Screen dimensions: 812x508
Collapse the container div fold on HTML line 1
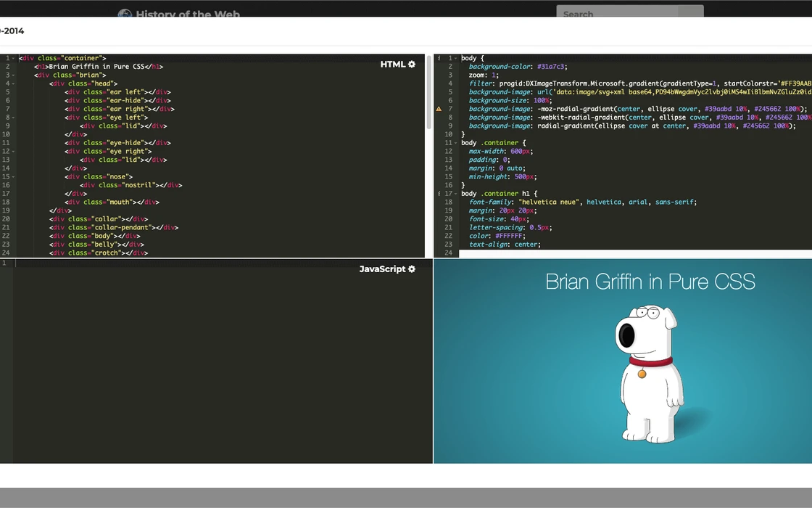(x=14, y=58)
